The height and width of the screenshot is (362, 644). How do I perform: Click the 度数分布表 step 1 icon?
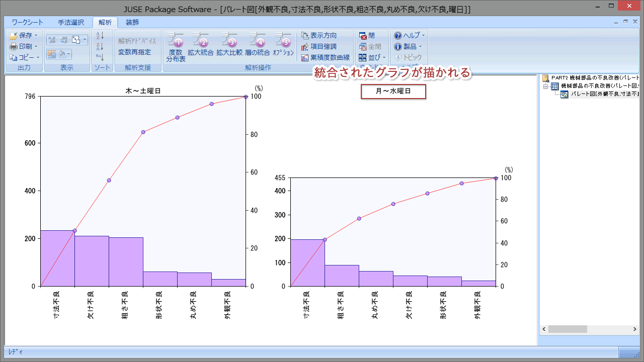click(x=176, y=47)
